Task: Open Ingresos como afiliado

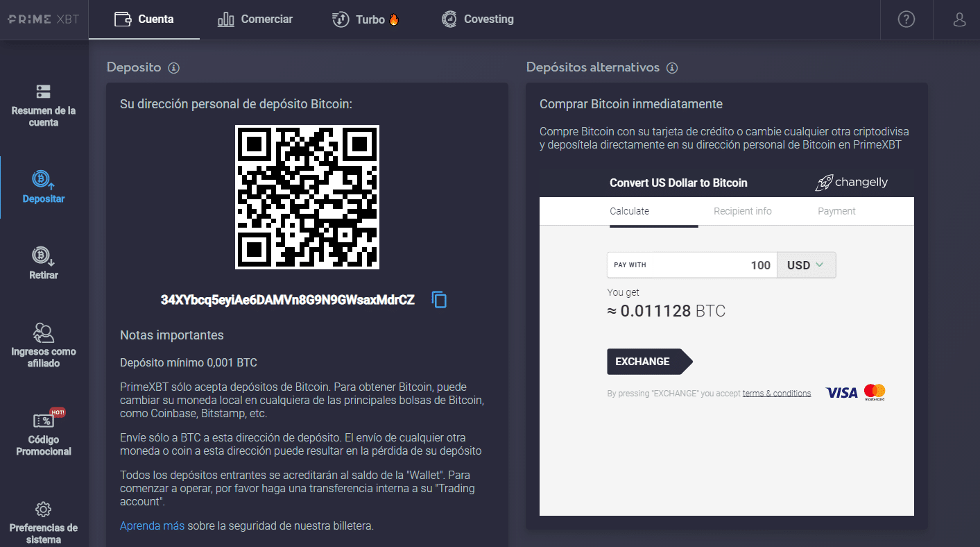Action: point(44,345)
